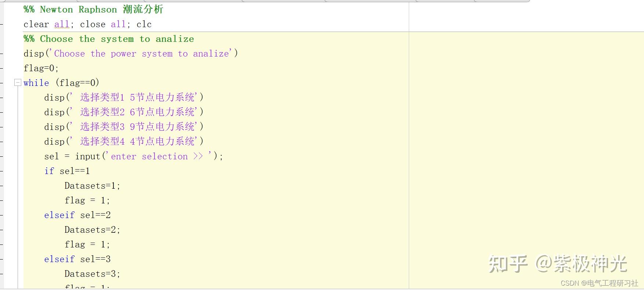Click the disp line for 选择类型1 5节点电力系统
The image size is (644, 290).
point(124,97)
